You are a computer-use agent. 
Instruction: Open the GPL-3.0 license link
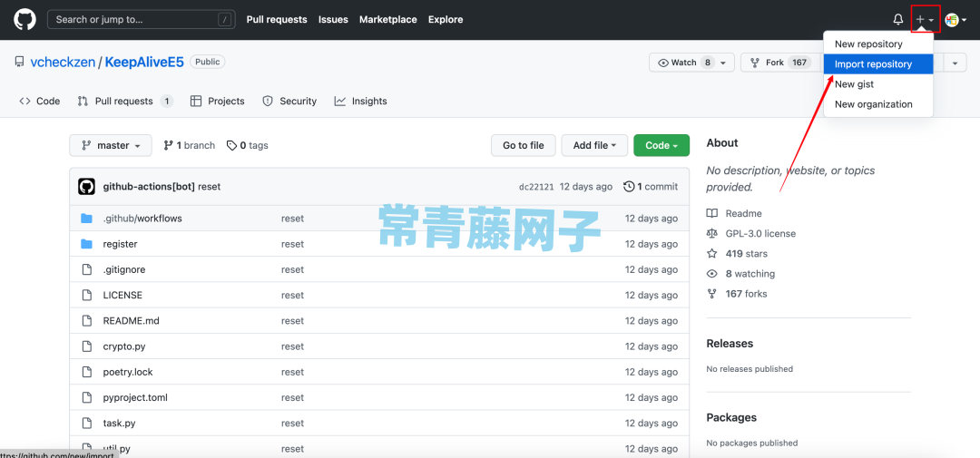tap(751, 234)
